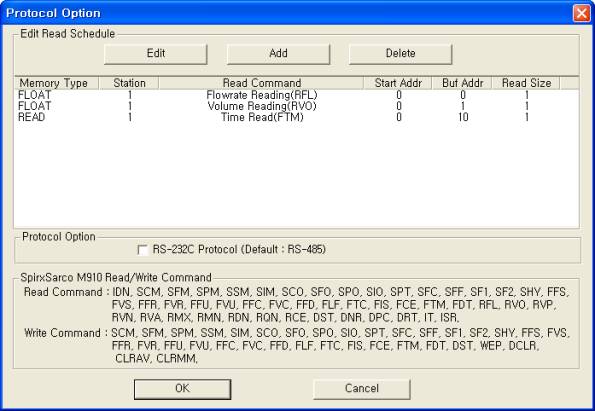Select the Flowrate Reading(RFL) row
595x411 pixels.
296,95
